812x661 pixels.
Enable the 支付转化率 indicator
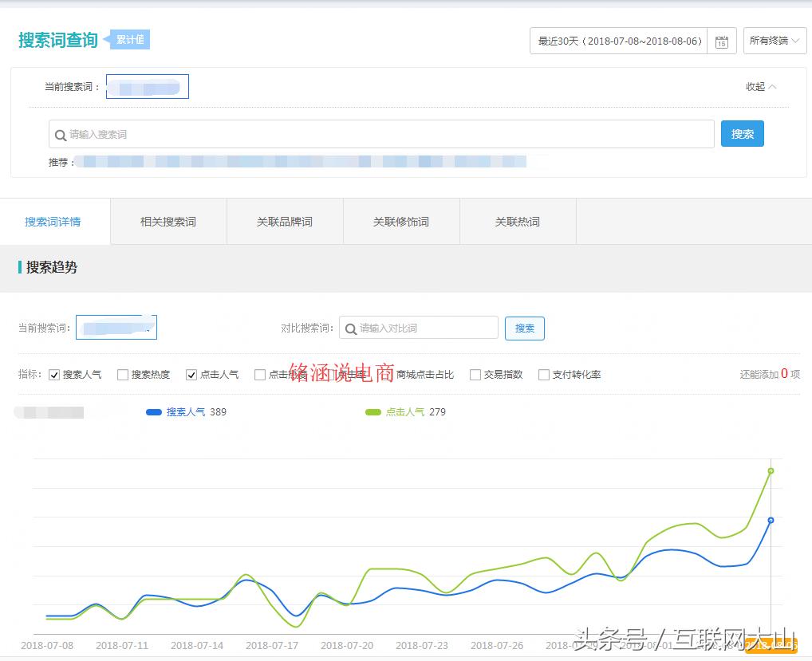[x=543, y=375]
